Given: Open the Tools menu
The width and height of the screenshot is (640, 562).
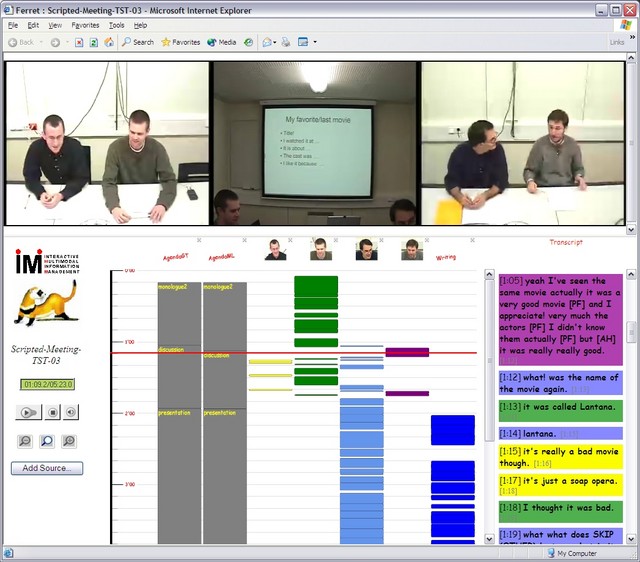Looking at the screenshot, I should (x=117, y=24).
